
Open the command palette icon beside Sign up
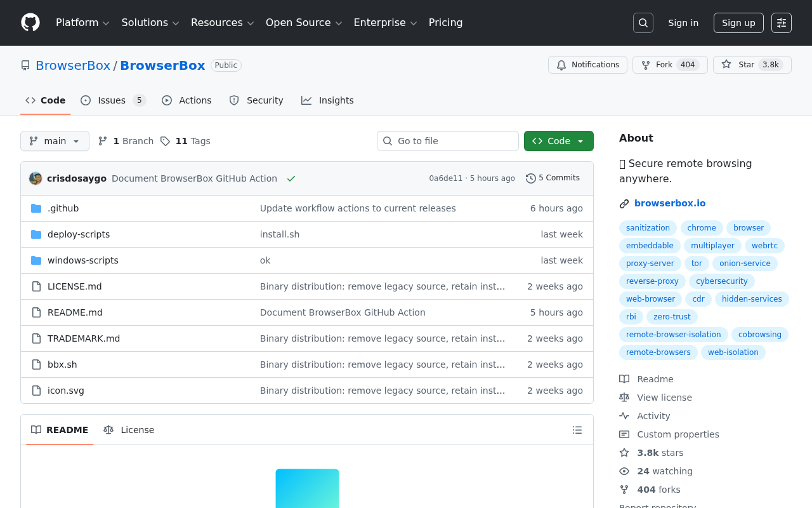781,23
